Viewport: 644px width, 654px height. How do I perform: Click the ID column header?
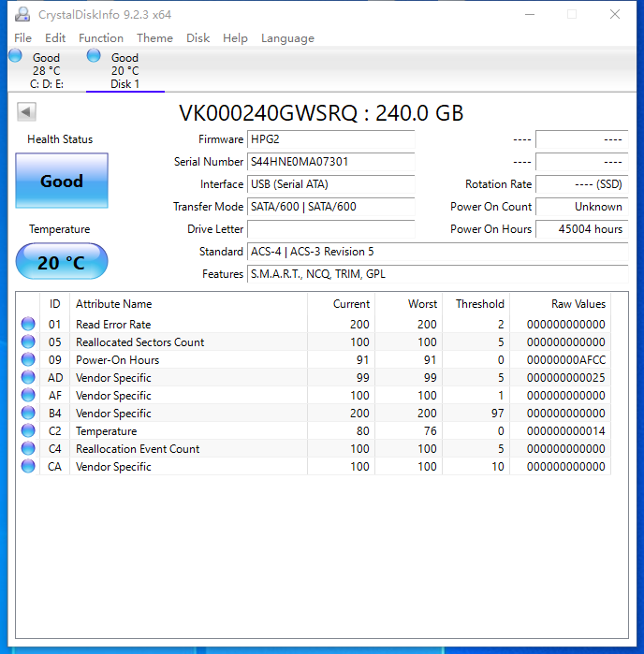[54, 304]
